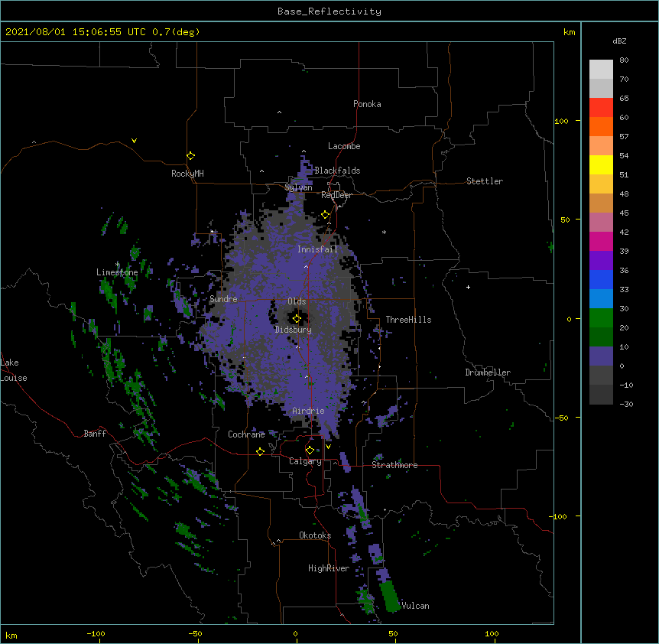Click the white caret marker west of Ponoka
This screenshot has height=644, width=659.
pyautogui.click(x=280, y=112)
